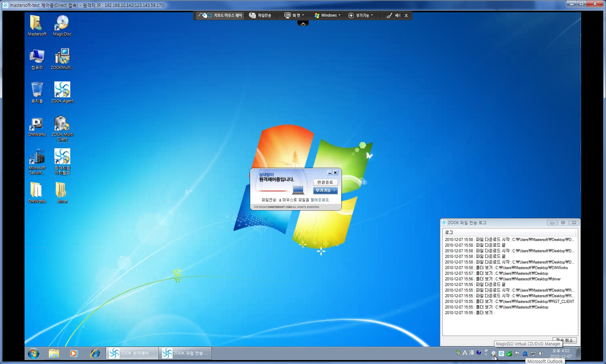The width and height of the screenshot is (606, 364).
Task: Close the 원격제어중입니다 popup
Action: (335, 173)
